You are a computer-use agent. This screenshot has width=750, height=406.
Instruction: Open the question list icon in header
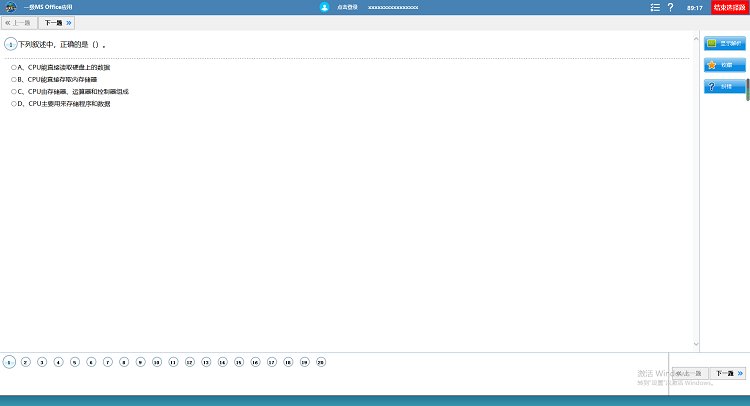tap(655, 8)
